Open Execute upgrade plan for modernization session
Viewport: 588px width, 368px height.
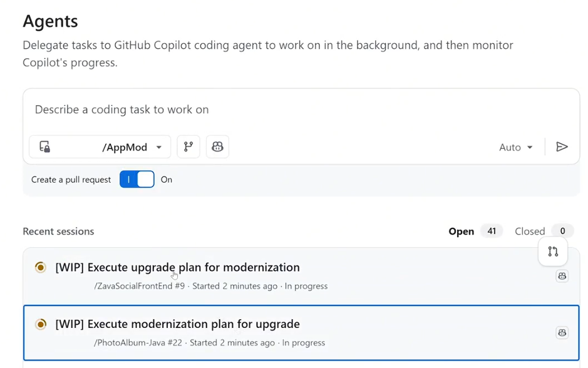(x=178, y=267)
